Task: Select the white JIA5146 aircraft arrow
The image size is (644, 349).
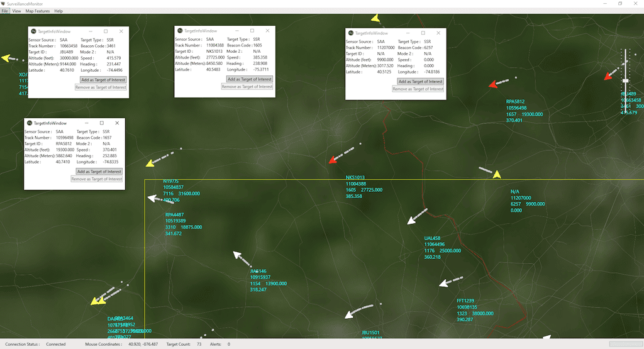Action: pos(237,255)
